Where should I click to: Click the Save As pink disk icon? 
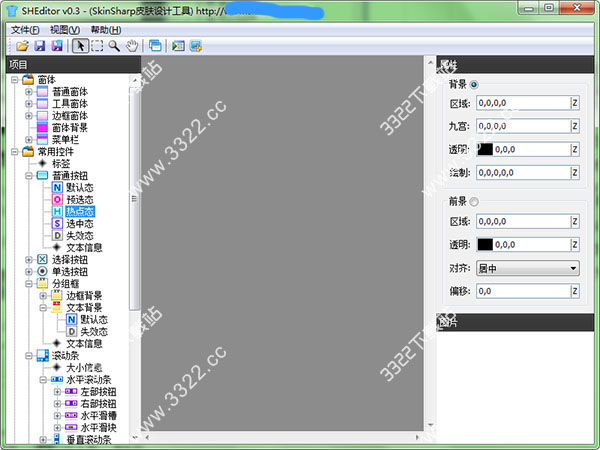(x=57, y=46)
